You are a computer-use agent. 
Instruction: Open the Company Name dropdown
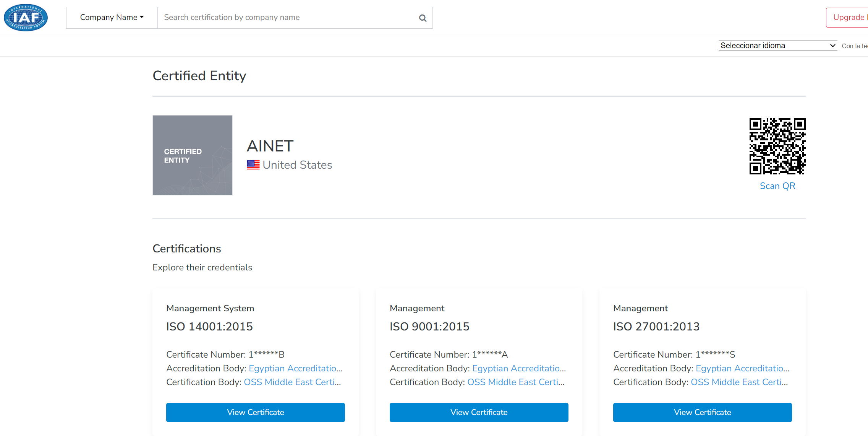(112, 18)
